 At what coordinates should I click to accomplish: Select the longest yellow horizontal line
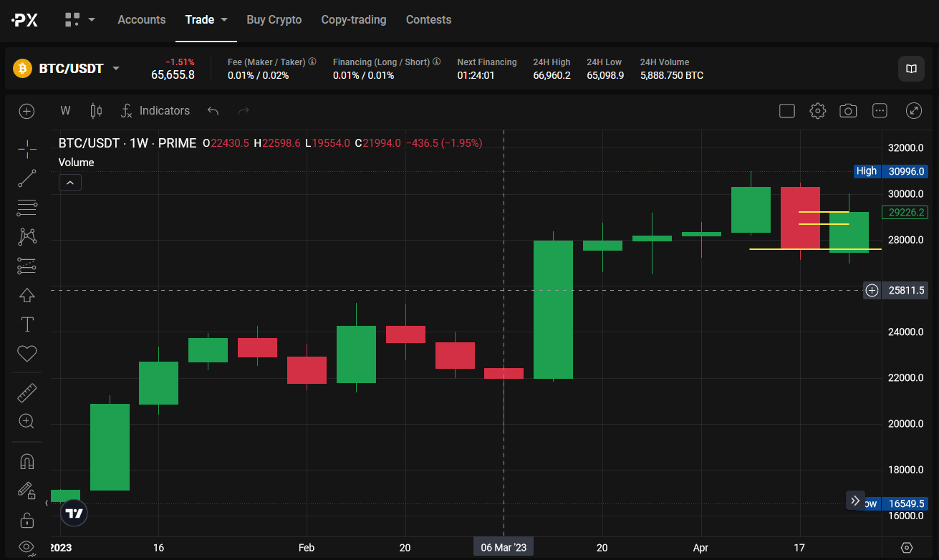(815, 249)
